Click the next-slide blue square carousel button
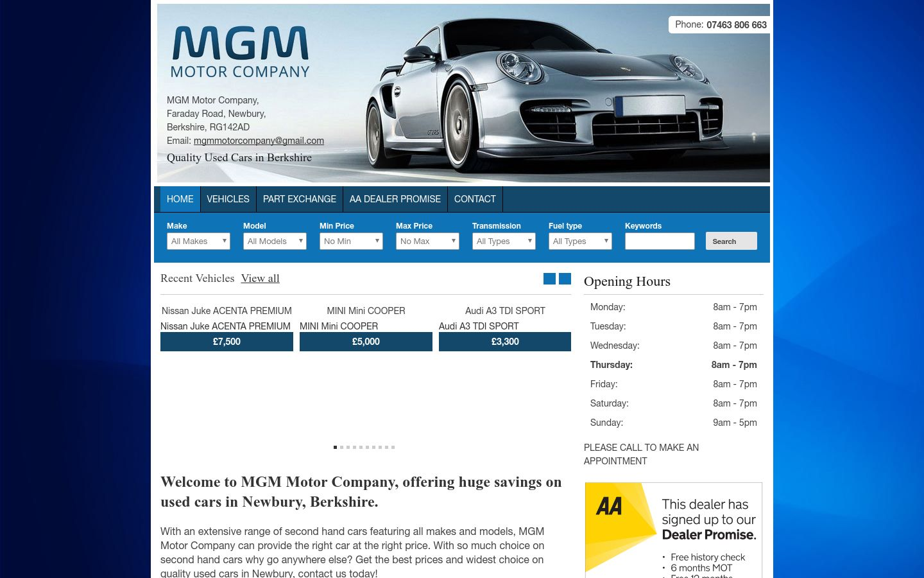 565,278
